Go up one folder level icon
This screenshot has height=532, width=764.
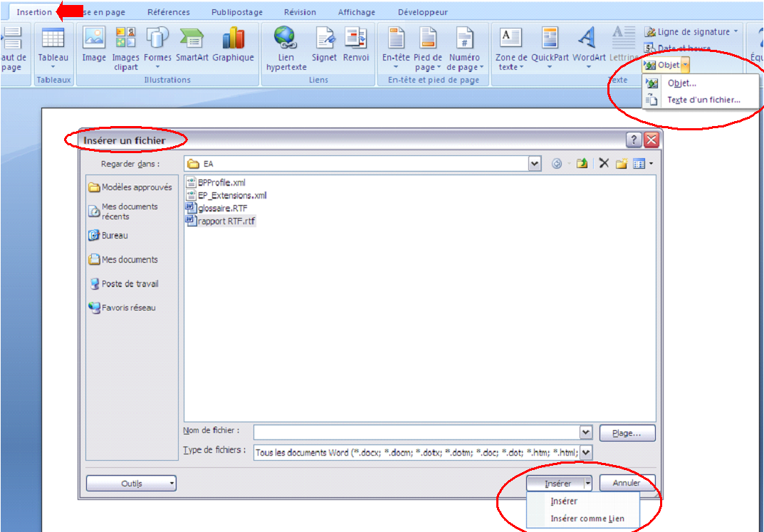[582, 164]
